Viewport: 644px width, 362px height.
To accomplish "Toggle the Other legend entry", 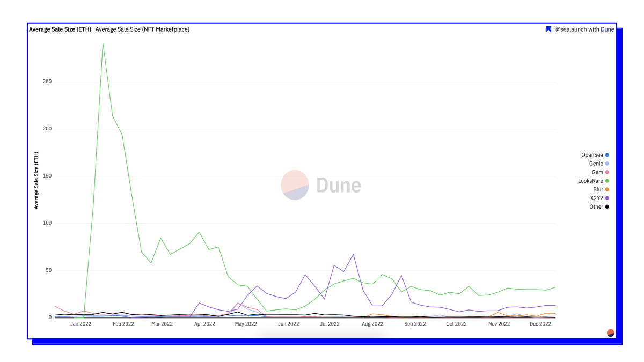I will click(599, 206).
